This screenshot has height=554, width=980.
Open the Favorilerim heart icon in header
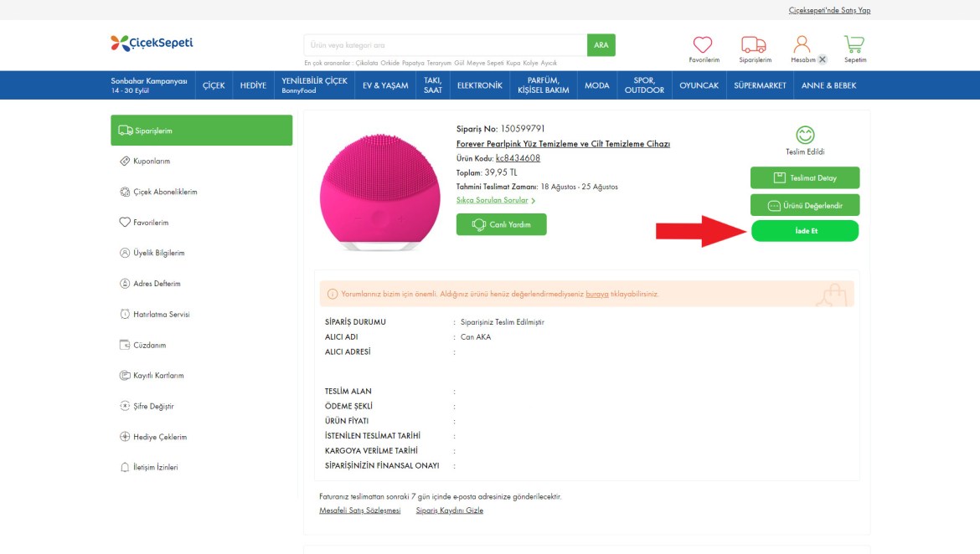click(x=703, y=45)
